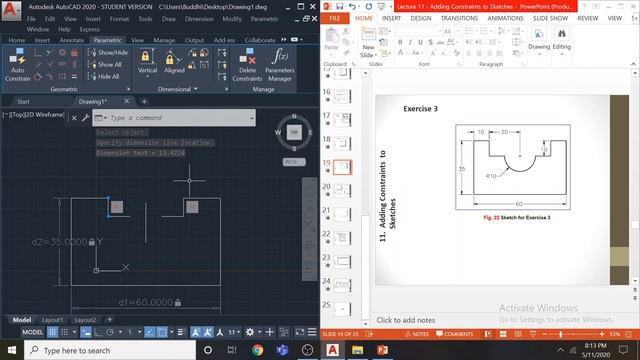The width and height of the screenshot is (640, 360).
Task: Open the Modify menu in AutoCAD
Action: click(232, 19)
